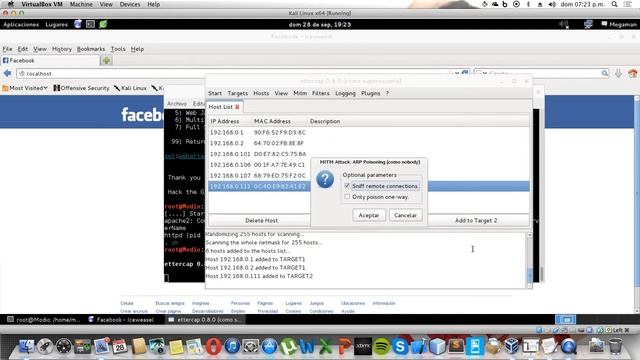640x360 pixels.
Task: Sort hosts by MAC Address column
Action: pyautogui.click(x=279, y=121)
